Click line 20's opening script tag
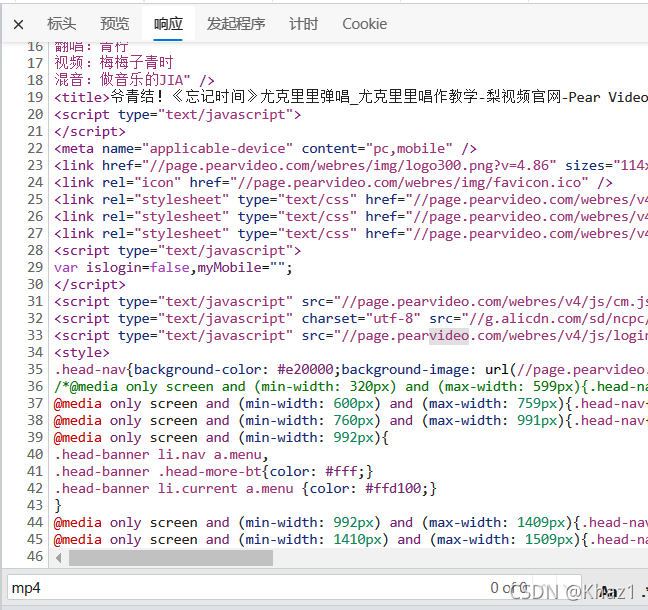The image size is (648, 610). coord(178,114)
